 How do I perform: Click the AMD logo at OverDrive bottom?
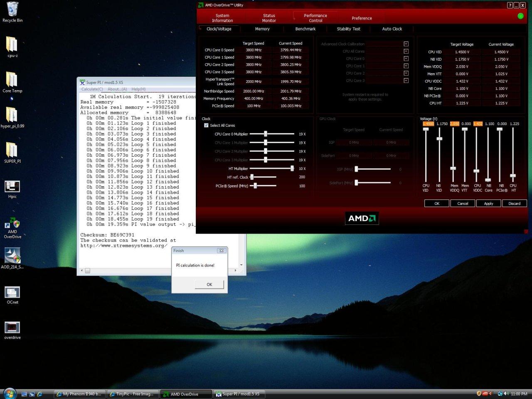[x=362, y=218]
